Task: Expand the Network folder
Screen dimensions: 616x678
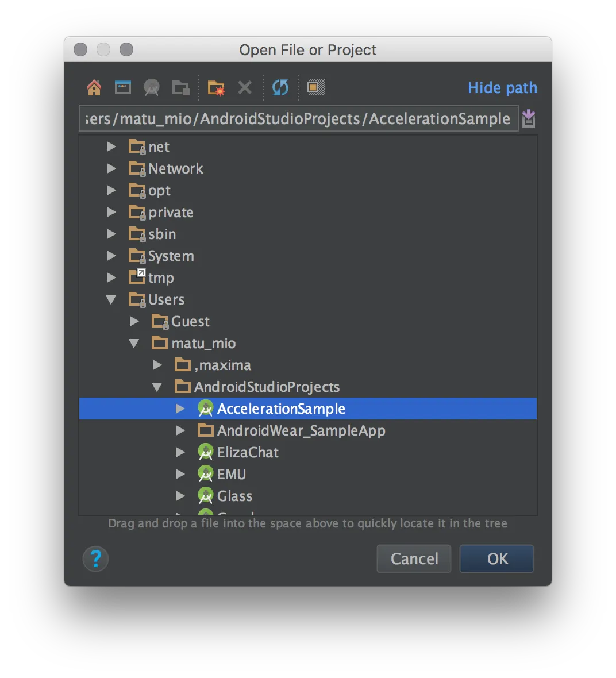Action: 111,168
